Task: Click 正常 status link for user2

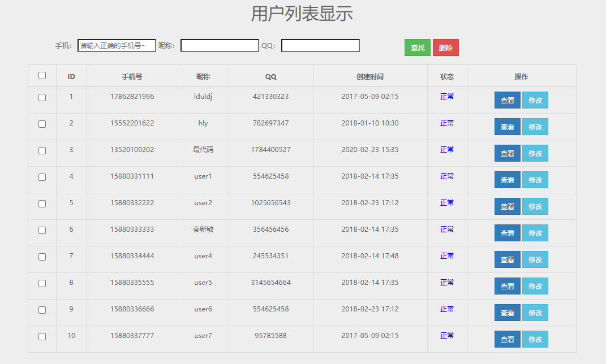Action: point(447,203)
